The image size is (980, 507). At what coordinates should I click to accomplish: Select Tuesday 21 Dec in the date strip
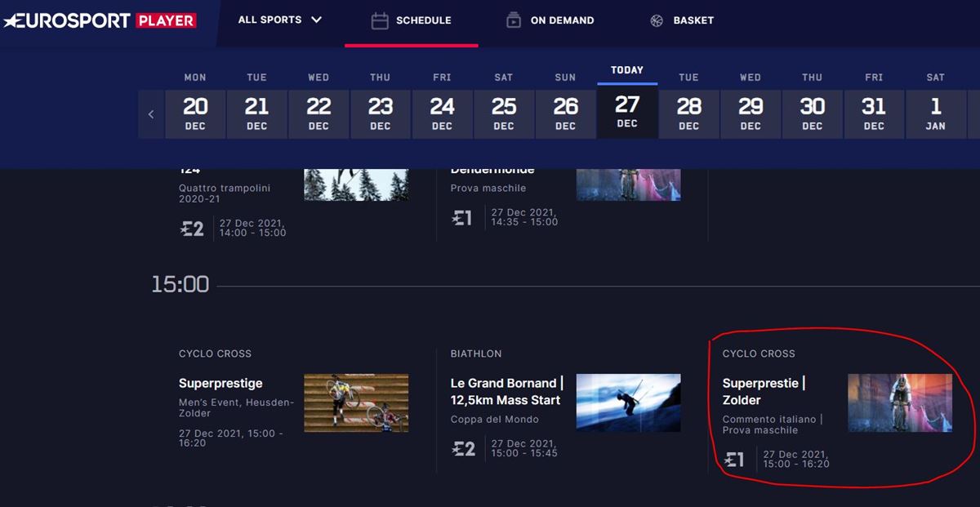pos(256,114)
